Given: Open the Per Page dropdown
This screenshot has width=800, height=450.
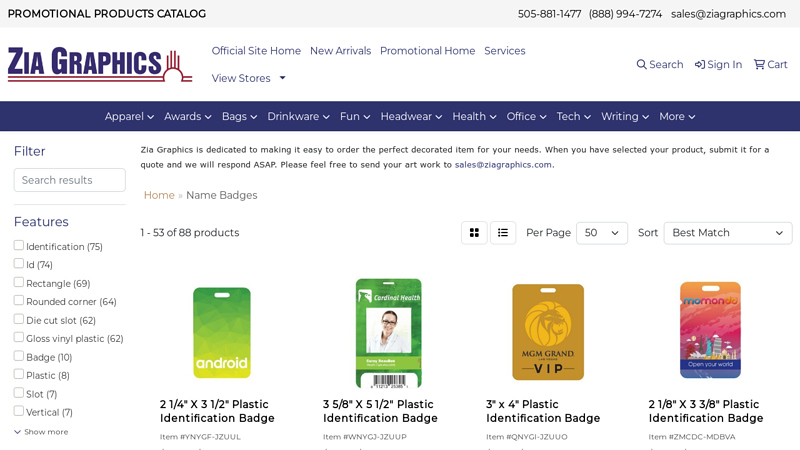Looking at the screenshot, I should click(x=601, y=233).
